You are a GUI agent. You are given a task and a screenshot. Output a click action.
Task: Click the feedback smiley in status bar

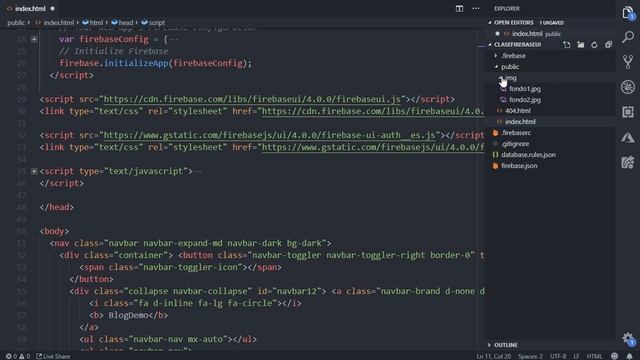tap(614, 356)
